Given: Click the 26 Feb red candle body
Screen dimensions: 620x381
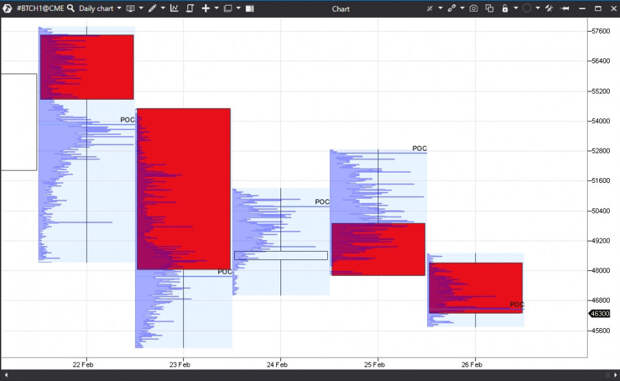Looking at the screenshot, I should click(476, 288).
